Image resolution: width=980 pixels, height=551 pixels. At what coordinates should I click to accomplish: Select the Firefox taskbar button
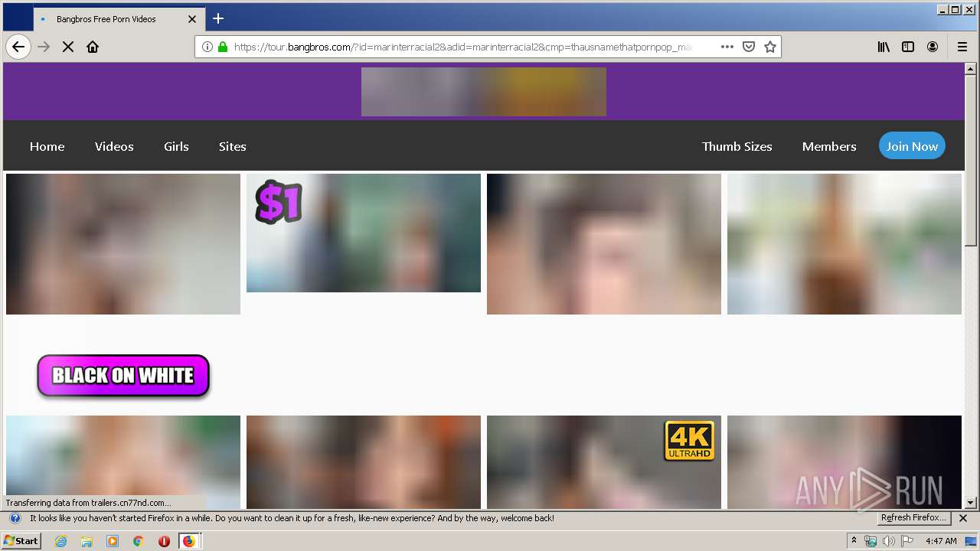click(189, 541)
